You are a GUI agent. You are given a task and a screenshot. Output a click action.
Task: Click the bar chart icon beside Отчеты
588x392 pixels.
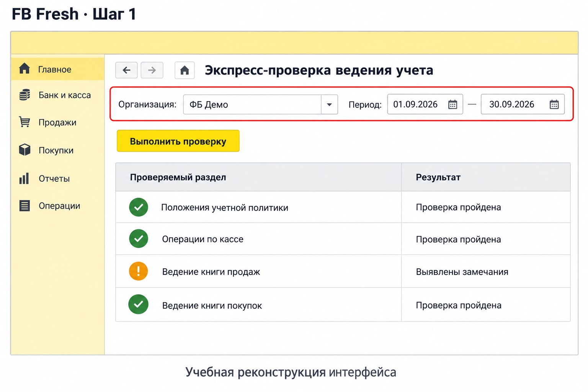24,178
